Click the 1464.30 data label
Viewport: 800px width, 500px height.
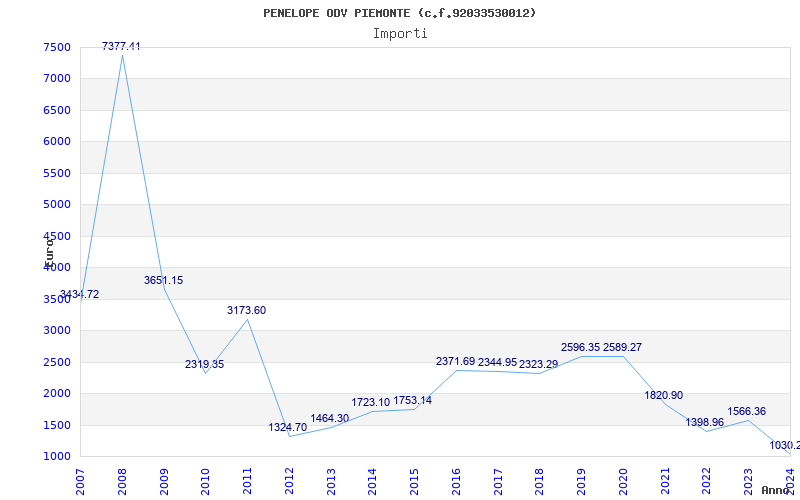pyautogui.click(x=330, y=418)
